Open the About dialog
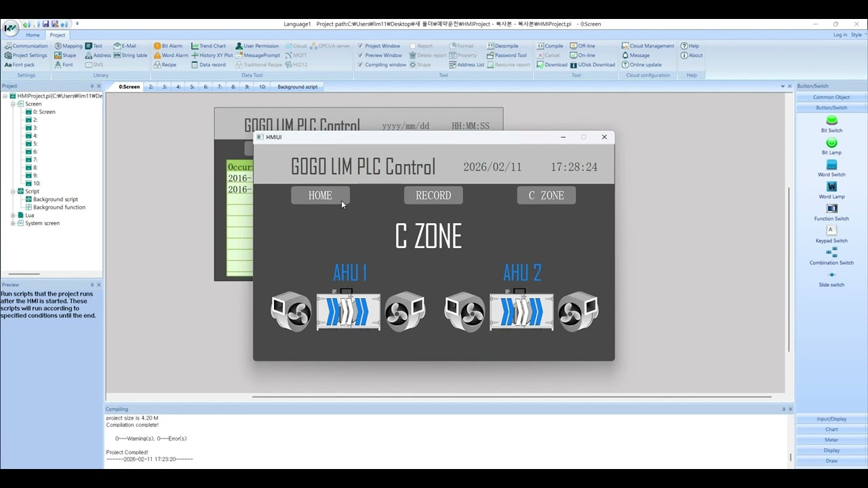The image size is (868, 488). tap(692, 56)
